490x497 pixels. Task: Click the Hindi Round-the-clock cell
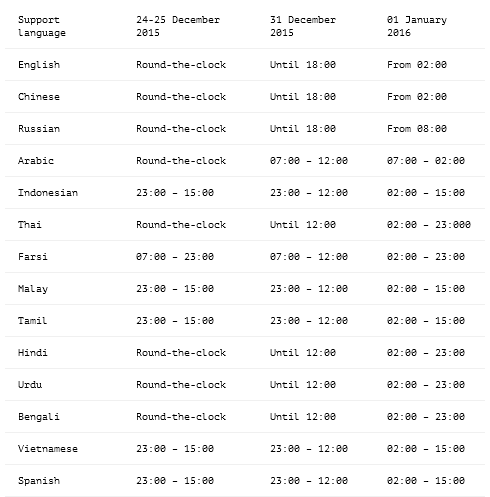point(181,353)
